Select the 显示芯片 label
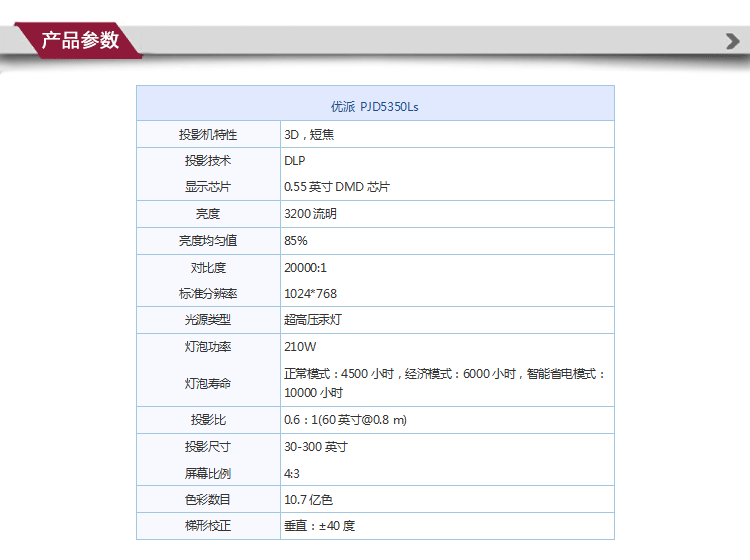Image resolution: width=750 pixels, height=560 pixels. pos(208,187)
